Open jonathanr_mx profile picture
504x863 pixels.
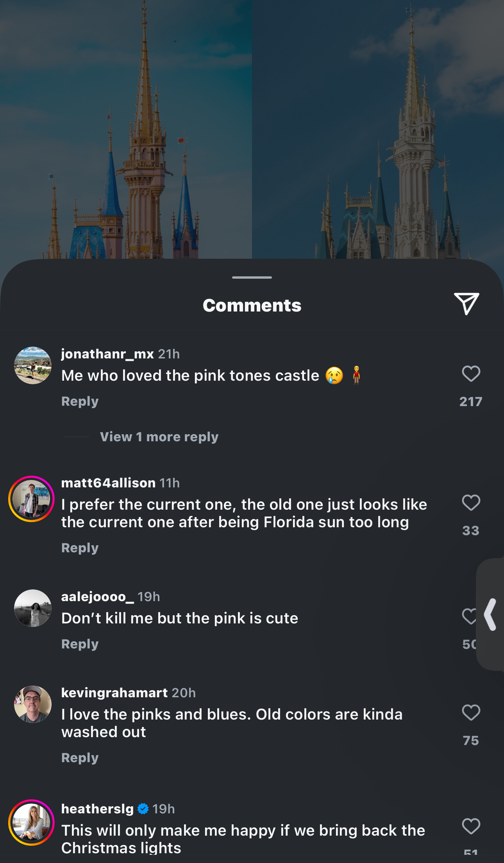click(33, 365)
